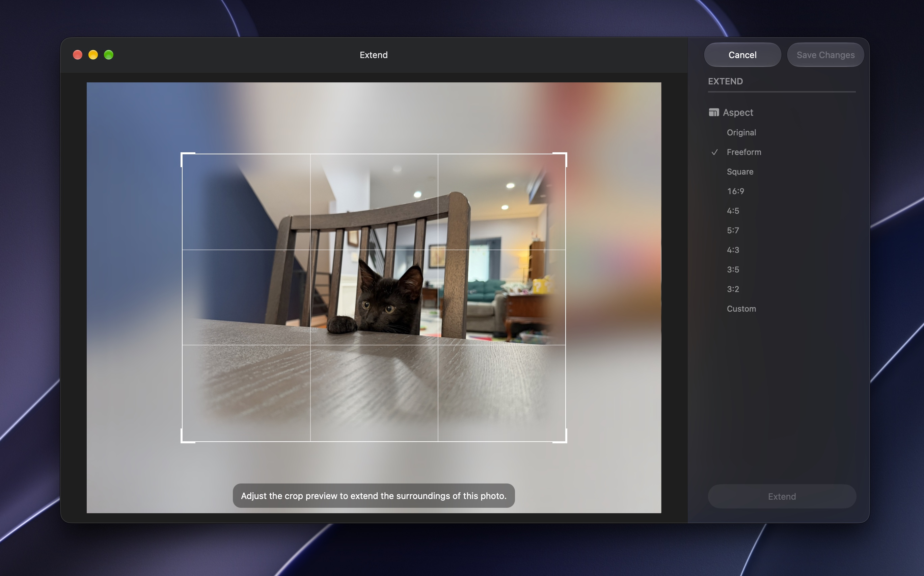The height and width of the screenshot is (576, 924).
Task: Click the Aspect section heading
Action: [x=738, y=112]
